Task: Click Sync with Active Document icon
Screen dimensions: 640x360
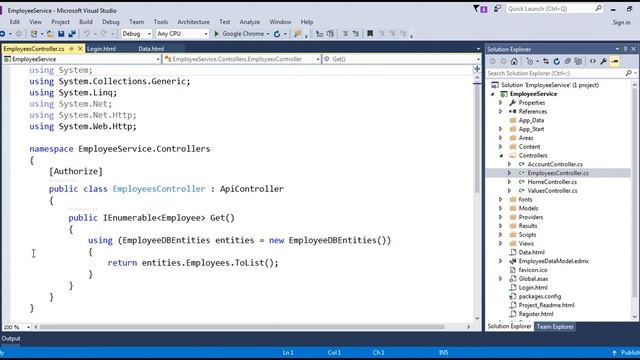Action: 546,61
